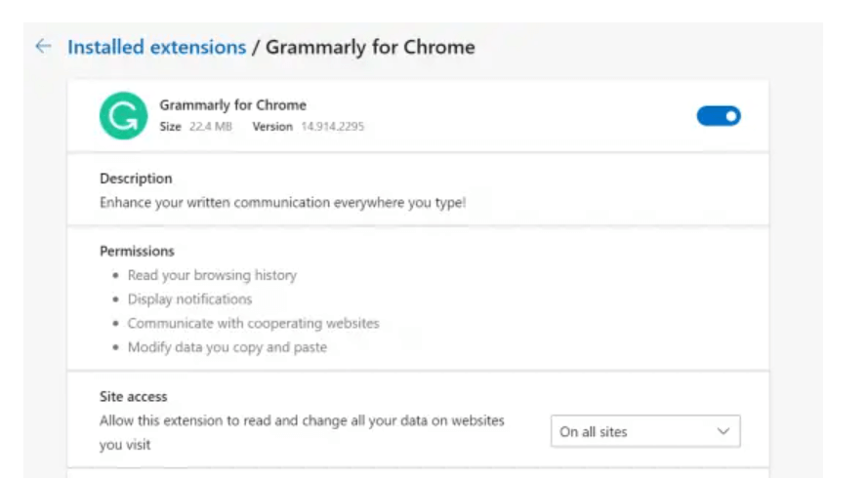Image resolution: width=868 pixels, height=478 pixels.
Task: Click the 22.4 MB size value
Action: point(210,127)
